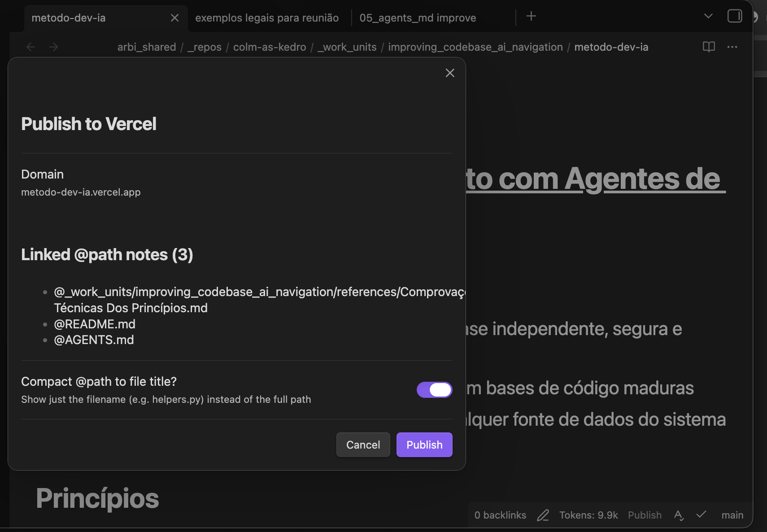
Task: Switch to exemplos legais para reunião tab
Action: [x=267, y=18]
